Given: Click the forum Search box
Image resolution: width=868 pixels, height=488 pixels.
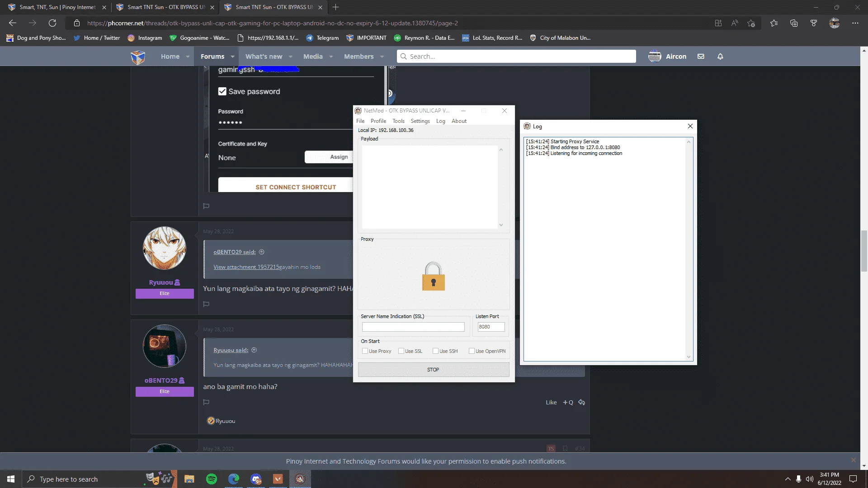Looking at the screenshot, I should coord(516,56).
